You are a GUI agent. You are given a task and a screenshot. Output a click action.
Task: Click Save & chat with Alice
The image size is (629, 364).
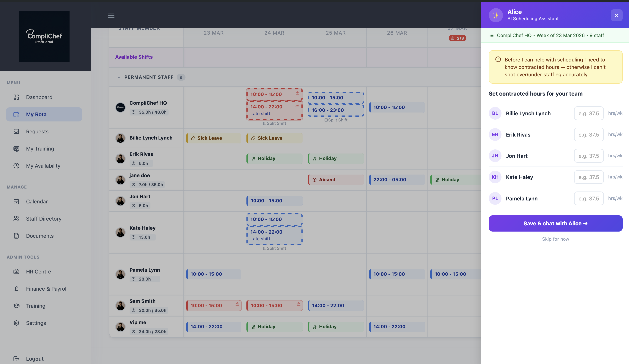pos(555,223)
